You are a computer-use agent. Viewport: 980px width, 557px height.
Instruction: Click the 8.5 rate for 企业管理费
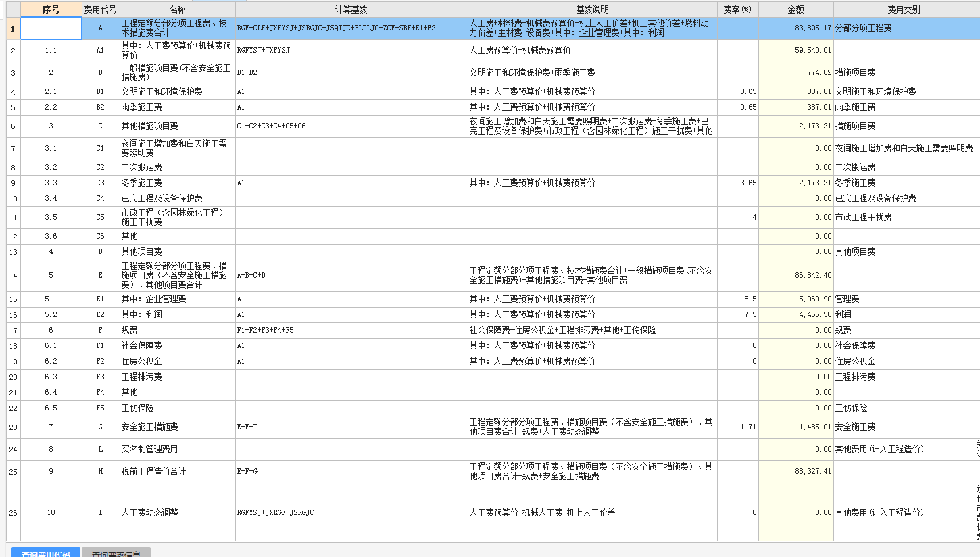click(x=738, y=299)
